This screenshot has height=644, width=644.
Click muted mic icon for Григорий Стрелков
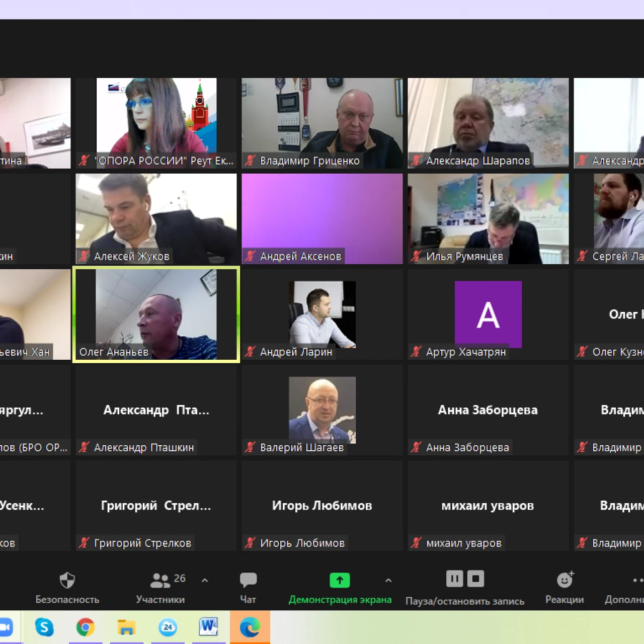click(84, 543)
